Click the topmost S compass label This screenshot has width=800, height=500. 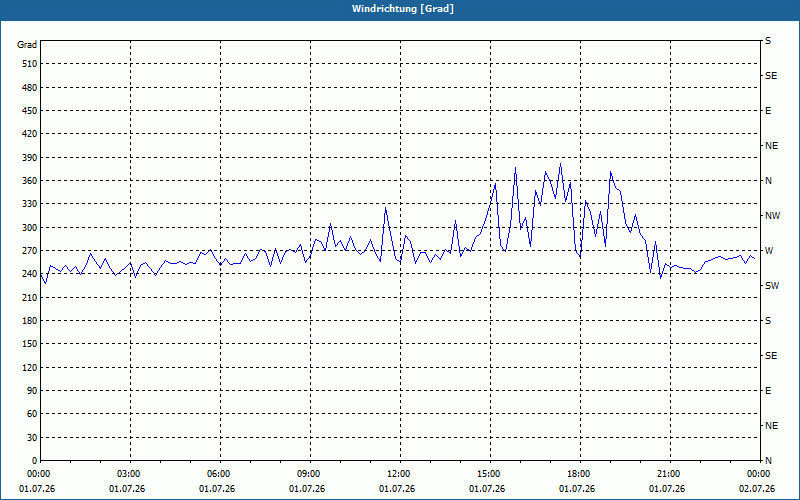pos(768,41)
